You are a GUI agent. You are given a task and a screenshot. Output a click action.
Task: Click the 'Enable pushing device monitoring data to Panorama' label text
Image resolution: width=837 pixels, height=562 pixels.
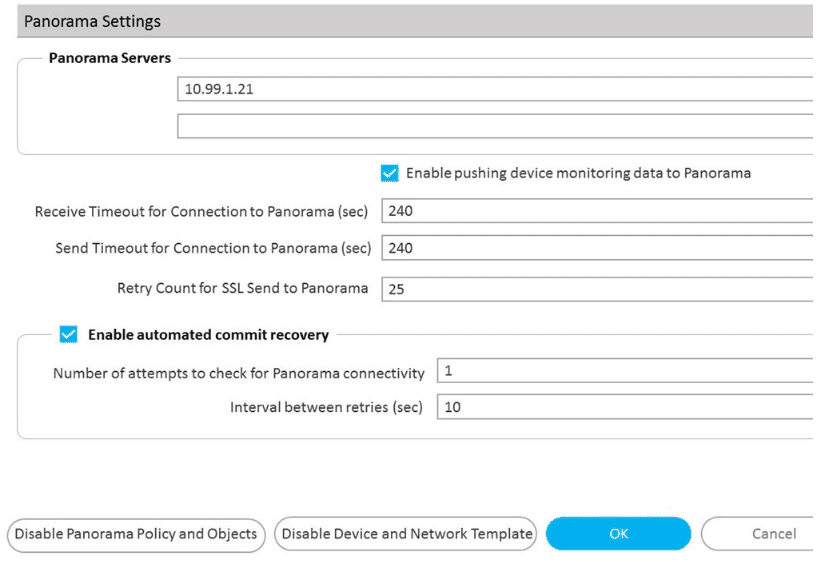tap(578, 173)
